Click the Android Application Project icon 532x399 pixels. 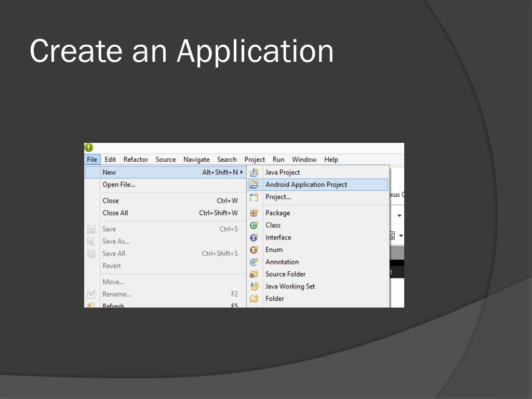254,184
